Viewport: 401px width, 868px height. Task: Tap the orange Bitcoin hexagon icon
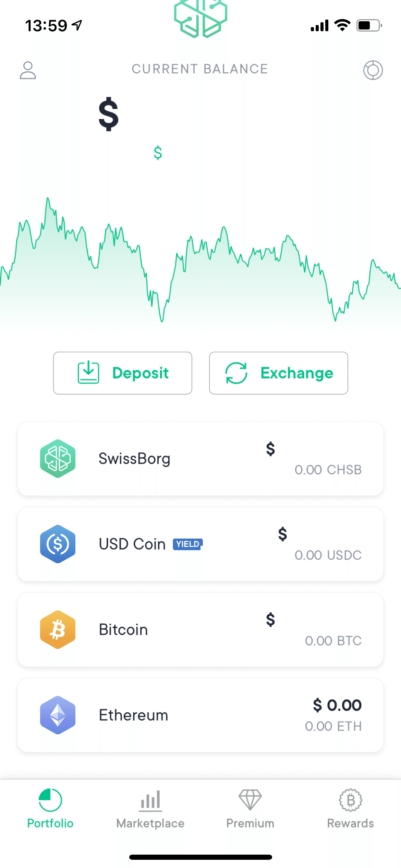coord(58,630)
